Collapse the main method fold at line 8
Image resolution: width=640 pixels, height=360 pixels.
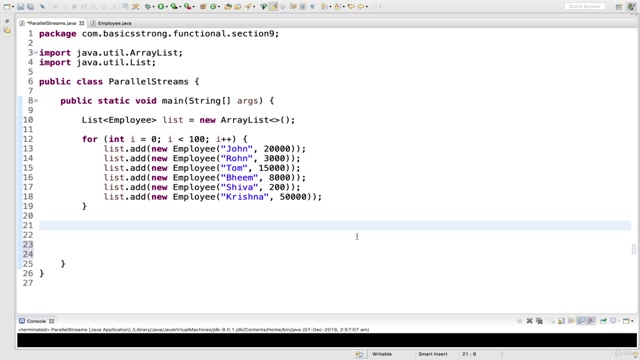36,100
